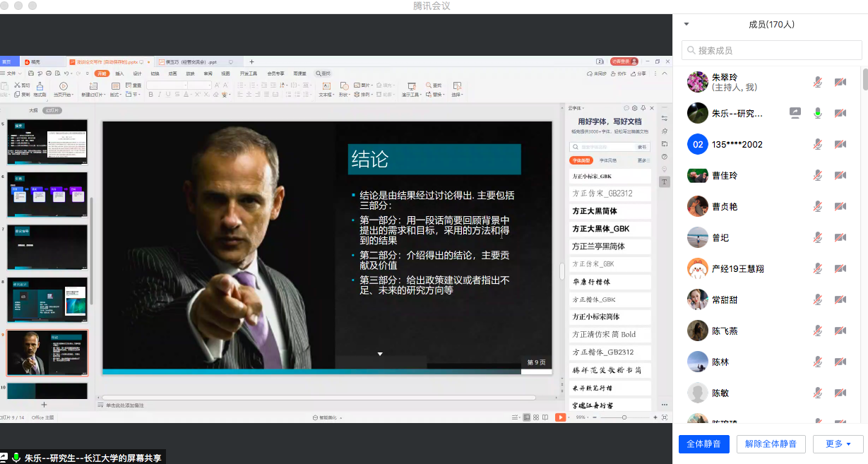Click screen share icon beside 朱乐--研究
Viewport: 868px width, 464px height.
pos(795,113)
